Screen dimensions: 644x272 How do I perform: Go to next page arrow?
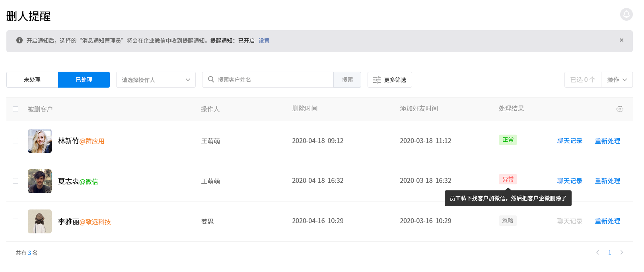pyautogui.click(x=622, y=252)
